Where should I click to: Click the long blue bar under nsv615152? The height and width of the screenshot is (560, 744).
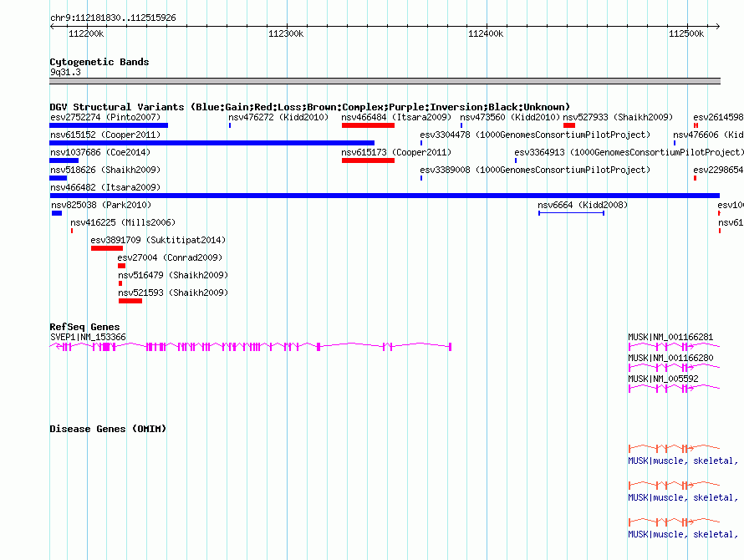coord(212,143)
